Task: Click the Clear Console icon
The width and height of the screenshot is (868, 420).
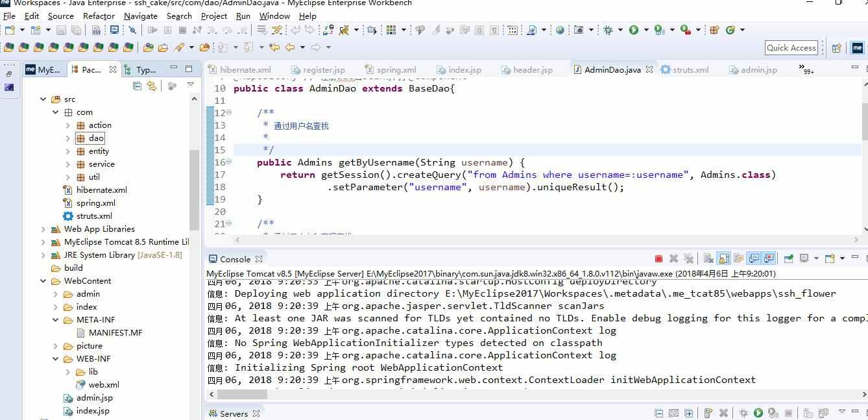Action: click(708, 258)
